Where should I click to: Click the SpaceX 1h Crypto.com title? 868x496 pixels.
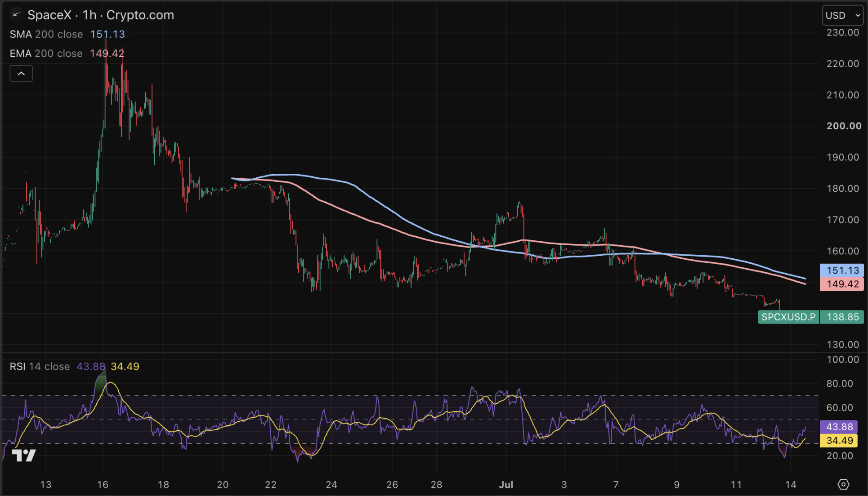pos(101,15)
